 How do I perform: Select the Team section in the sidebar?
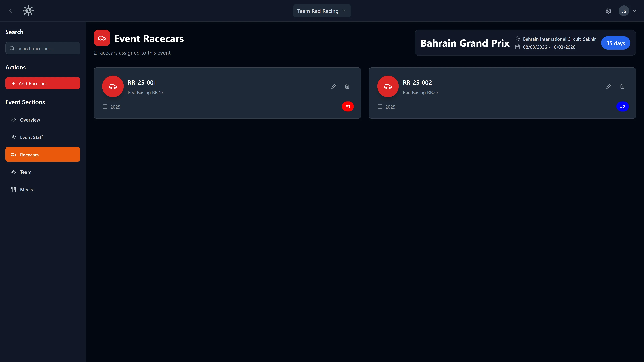25,172
